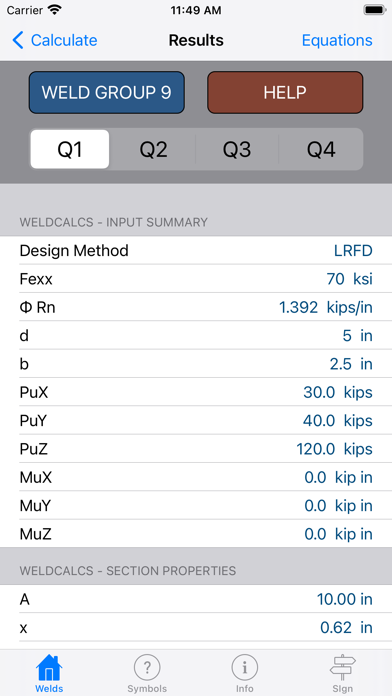Tap the WELDCALCS - INPUT SUMMARY header
The height and width of the screenshot is (696, 392).
[114, 222]
